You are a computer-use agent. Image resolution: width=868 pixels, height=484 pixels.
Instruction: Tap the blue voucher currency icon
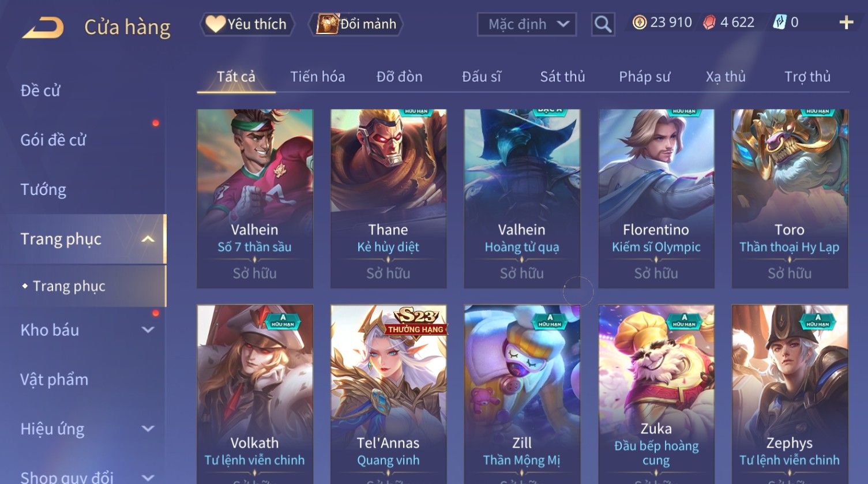click(779, 22)
